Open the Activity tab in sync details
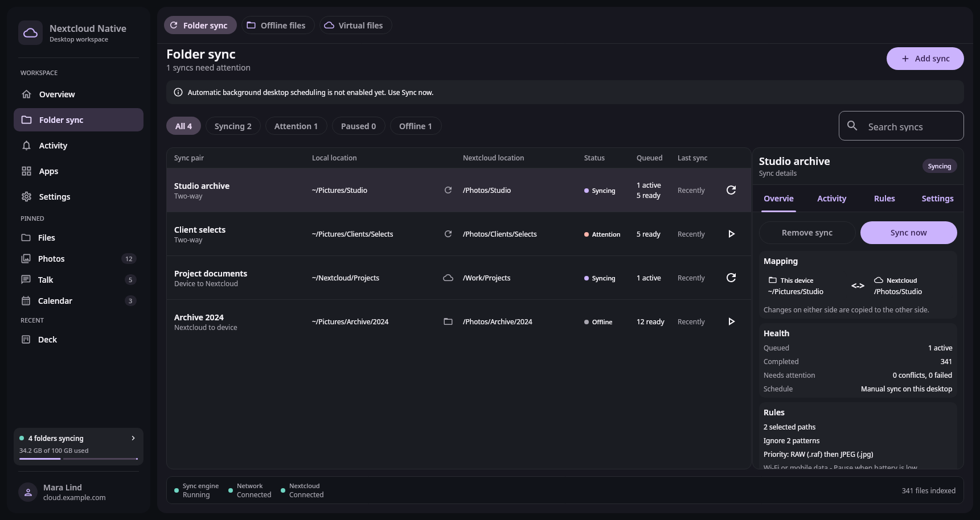Image resolution: width=980 pixels, height=520 pixels. tap(831, 199)
